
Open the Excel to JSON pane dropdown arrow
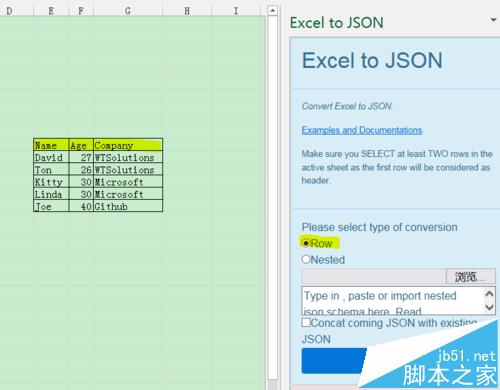point(493,20)
